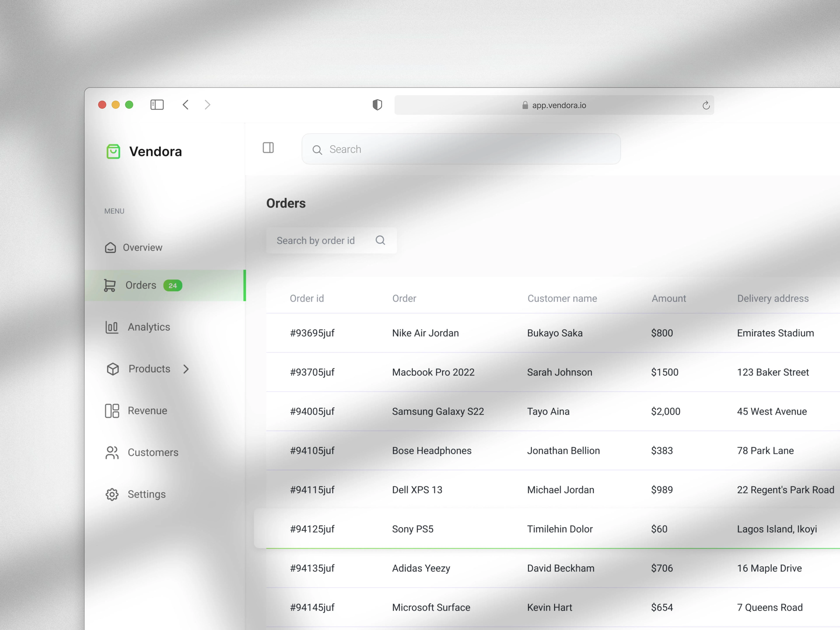The image size is (840, 630).
Task: Click the app.vendora.io address bar
Action: click(555, 105)
